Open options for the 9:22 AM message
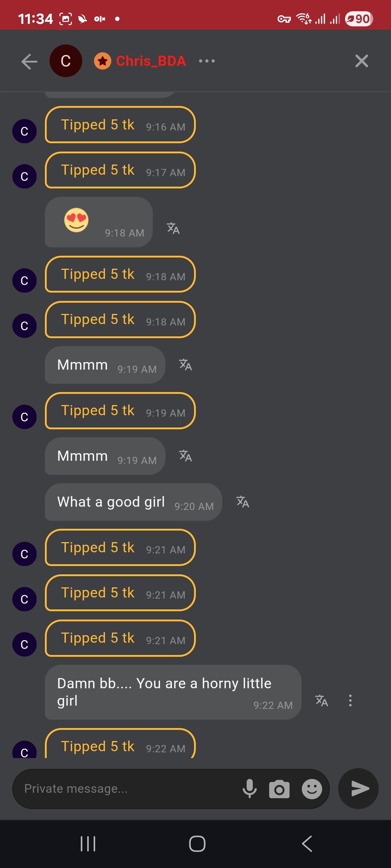 click(x=350, y=701)
